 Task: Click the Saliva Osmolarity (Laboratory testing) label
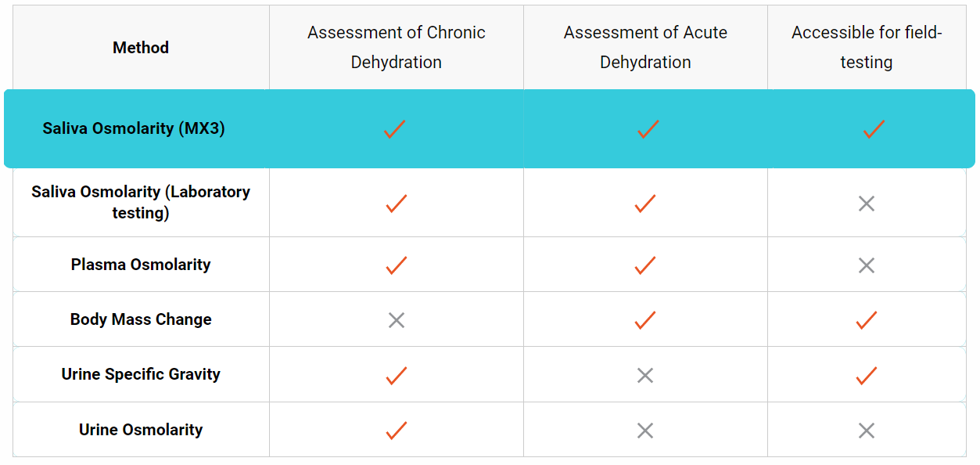(141, 202)
